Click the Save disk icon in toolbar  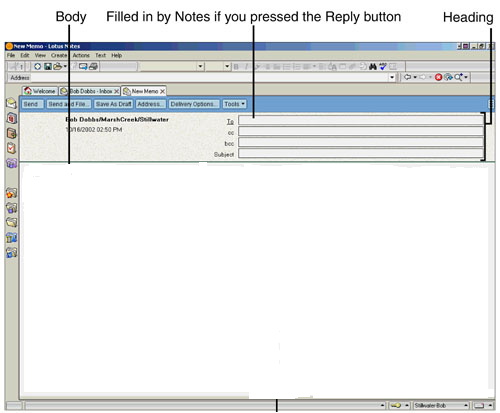click(48, 67)
